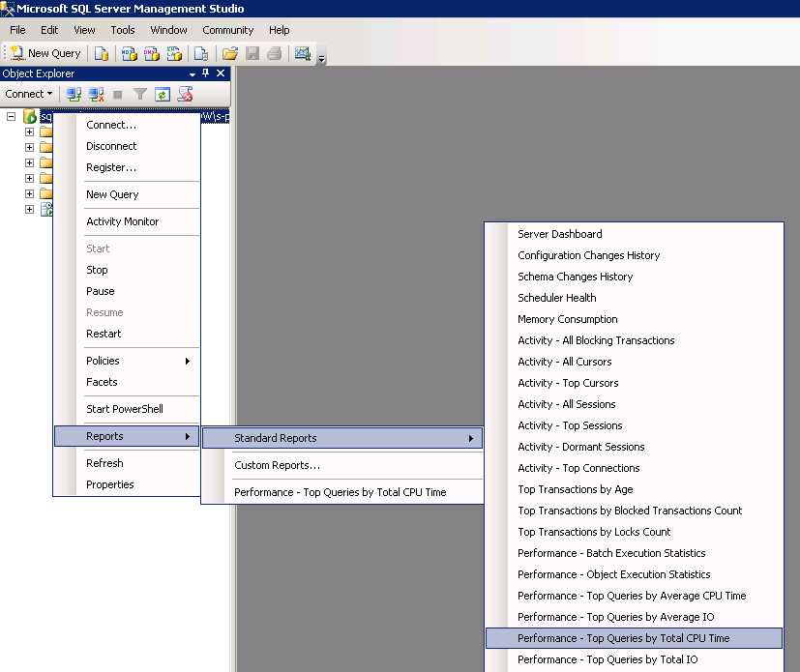The image size is (800, 672).
Task: Expand the Policies submenu
Action: [127, 361]
